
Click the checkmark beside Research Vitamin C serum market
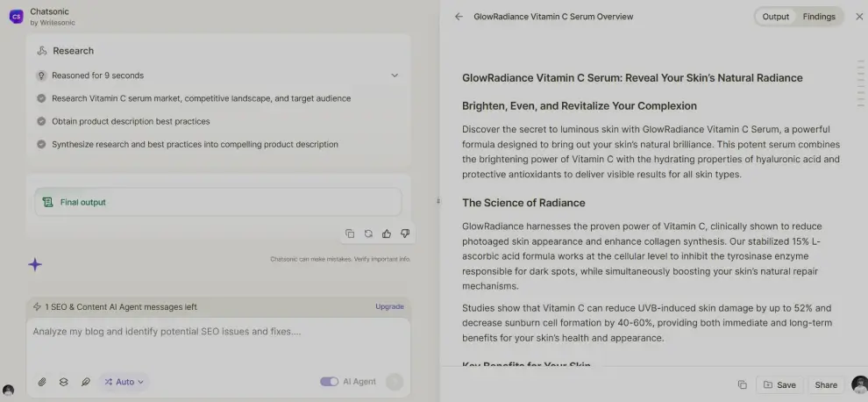pyautogui.click(x=41, y=98)
